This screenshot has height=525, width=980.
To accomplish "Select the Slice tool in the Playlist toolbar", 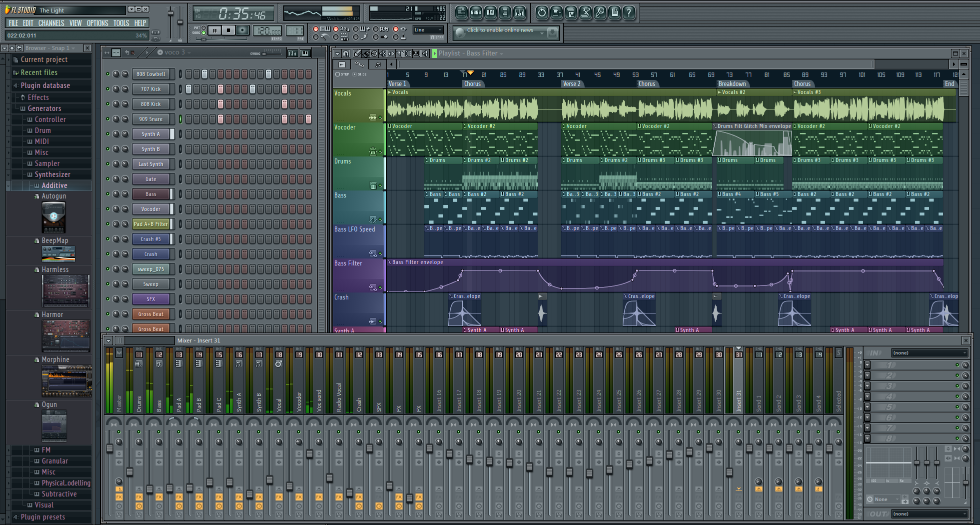I will (x=399, y=53).
